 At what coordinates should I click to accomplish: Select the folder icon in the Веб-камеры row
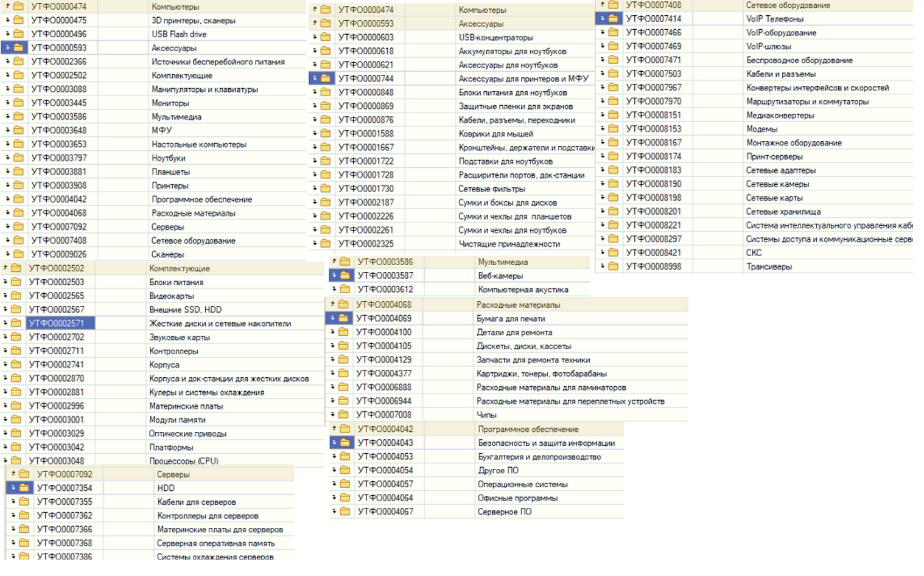[345, 276]
